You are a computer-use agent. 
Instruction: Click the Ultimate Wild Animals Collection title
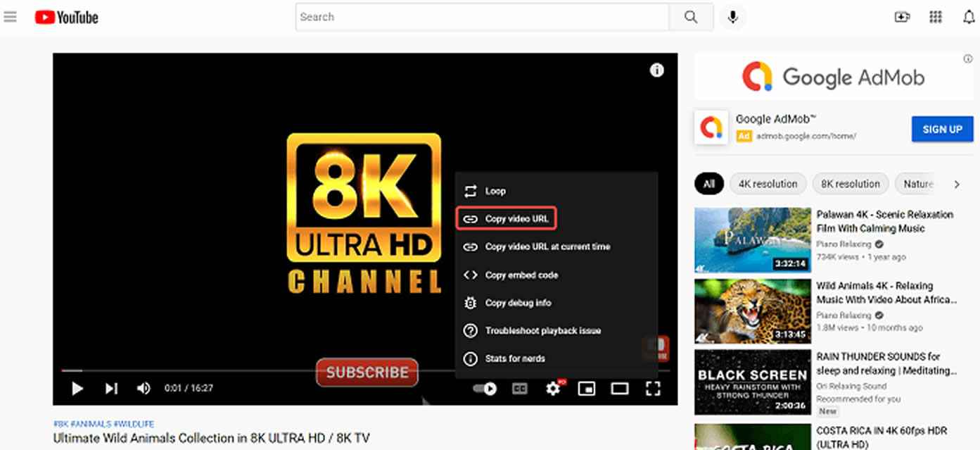pos(211,438)
